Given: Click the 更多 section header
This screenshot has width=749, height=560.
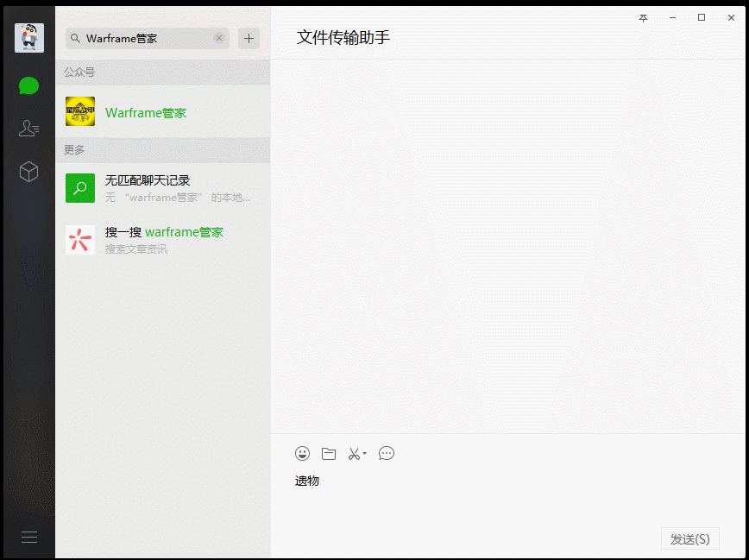Looking at the screenshot, I should click(163, 150).
